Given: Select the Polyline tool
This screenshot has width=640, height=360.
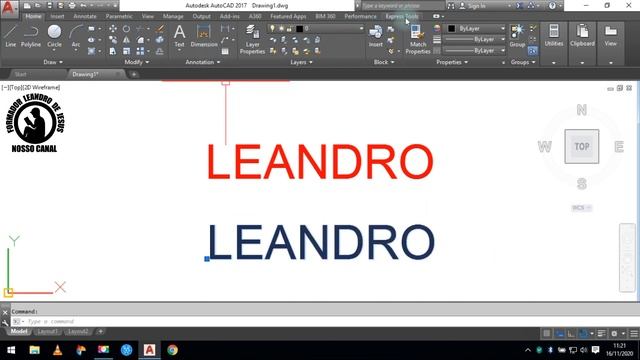Looking at the screenshot, I should 31,36.
